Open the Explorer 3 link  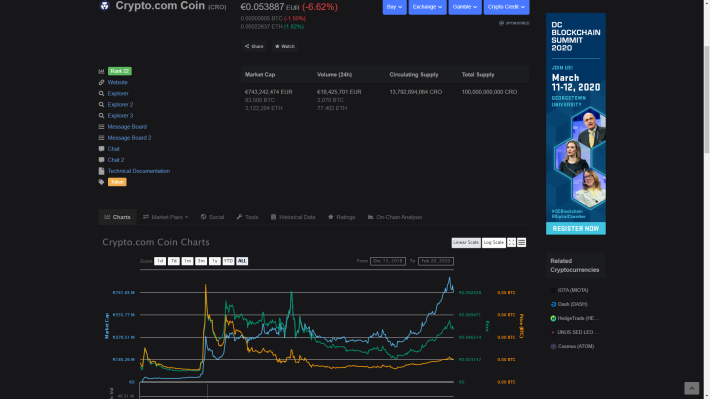click(120, 115)
